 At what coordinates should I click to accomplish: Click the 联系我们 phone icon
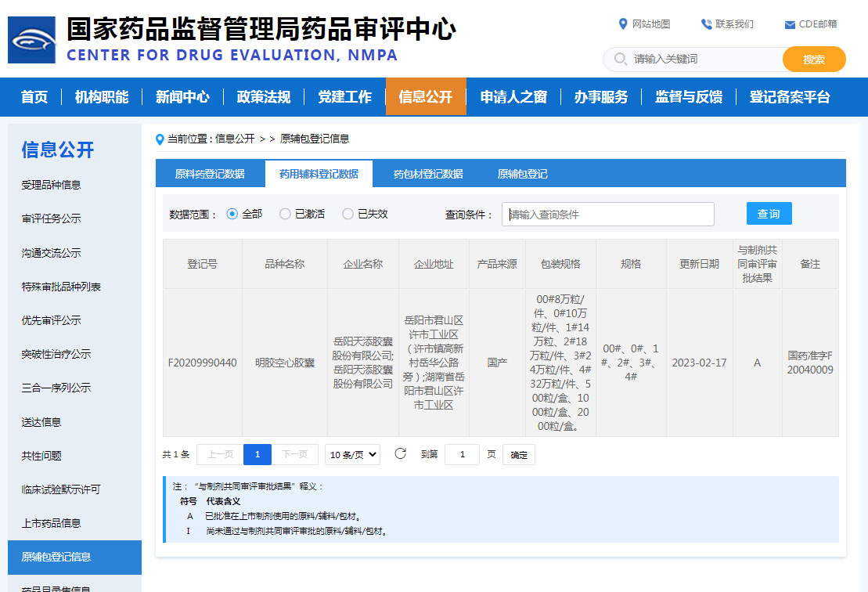point(706,24)
